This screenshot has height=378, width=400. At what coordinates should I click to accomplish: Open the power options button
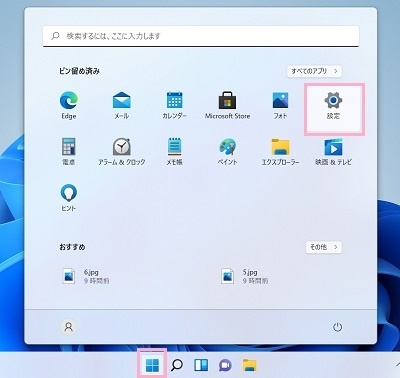pos(337,327)
